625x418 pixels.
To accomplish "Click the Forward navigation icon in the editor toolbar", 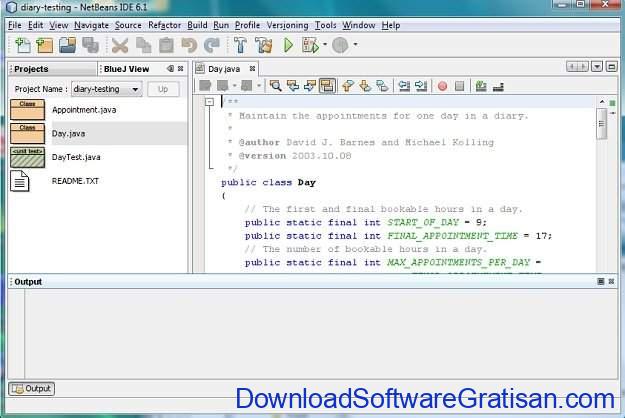I will point(247,86).
